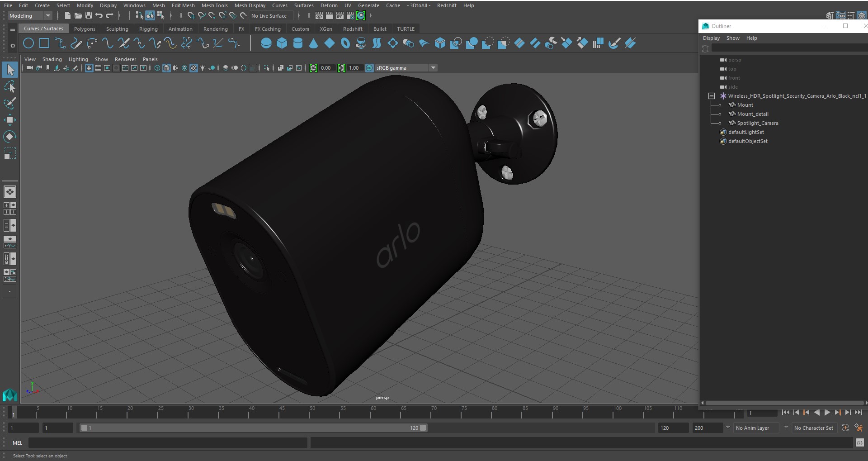The width and height of the screenshot is (868, 461).
Task: Play the animation backward
Action: pos(816,412)
